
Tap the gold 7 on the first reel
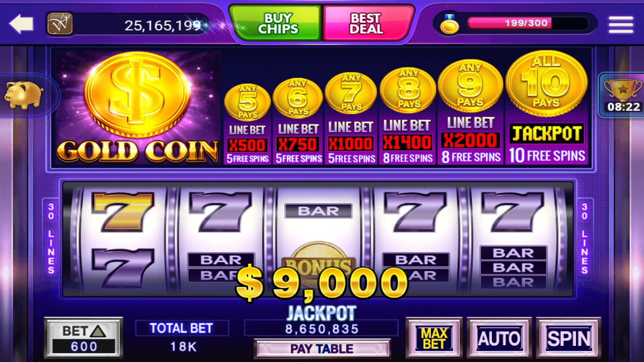coord(122,211)
